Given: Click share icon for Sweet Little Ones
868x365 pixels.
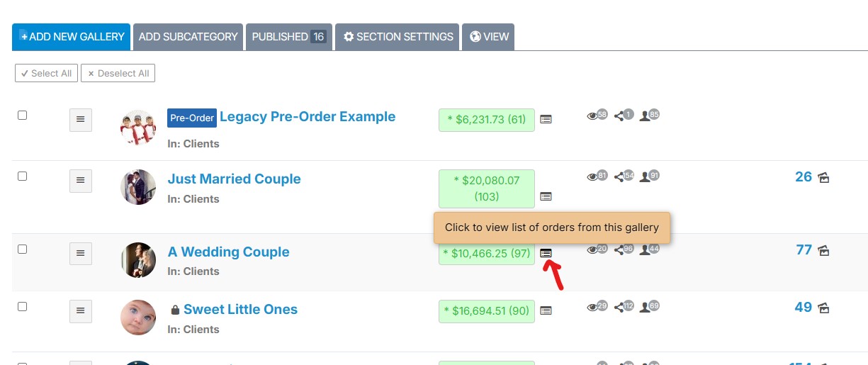Looking at the screenshot, I should click(x=619, y=308).
